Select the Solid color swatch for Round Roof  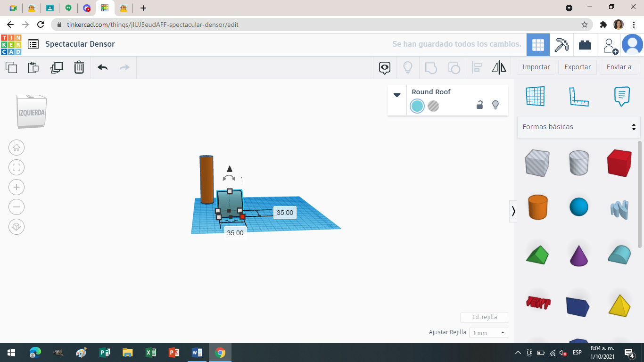coord(417,106)
